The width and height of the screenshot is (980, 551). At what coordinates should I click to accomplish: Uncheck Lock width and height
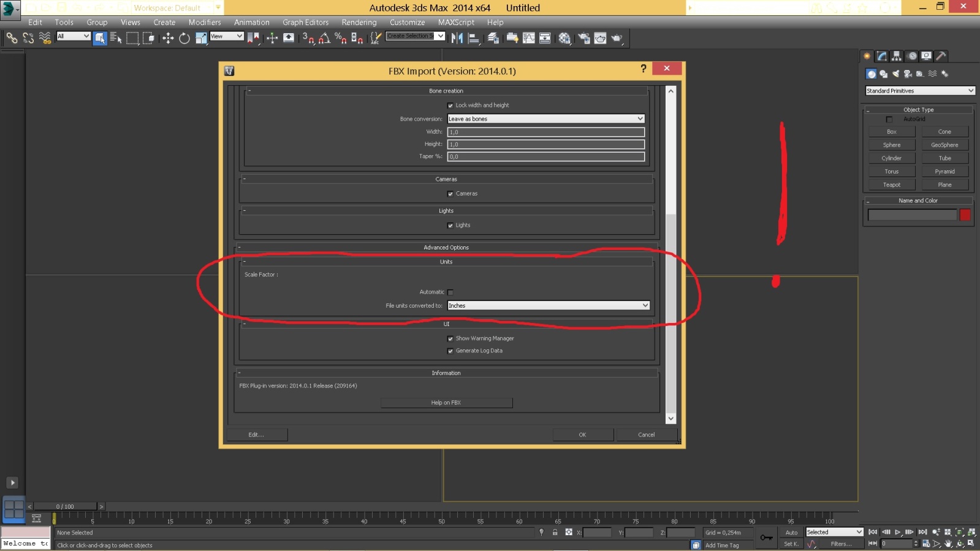coord(450,105)
